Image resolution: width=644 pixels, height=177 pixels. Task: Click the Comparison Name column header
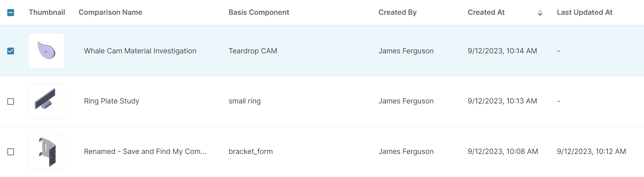click(110, 12)
